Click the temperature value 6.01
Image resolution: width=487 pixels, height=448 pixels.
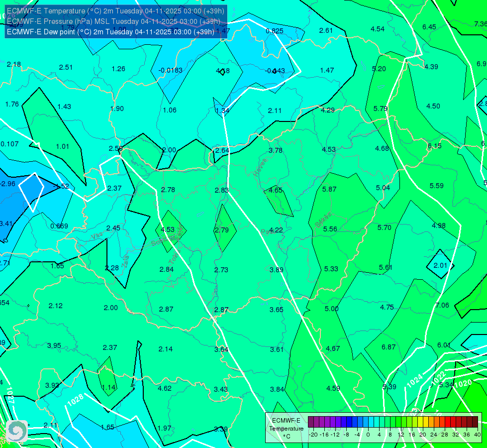pyautogui.click(x=444, y=345)
